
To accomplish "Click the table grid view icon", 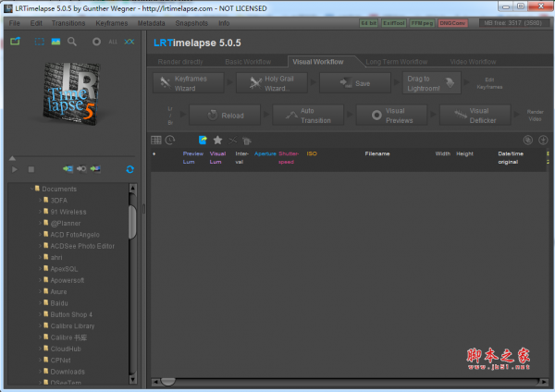I will (x=155, y=140).
